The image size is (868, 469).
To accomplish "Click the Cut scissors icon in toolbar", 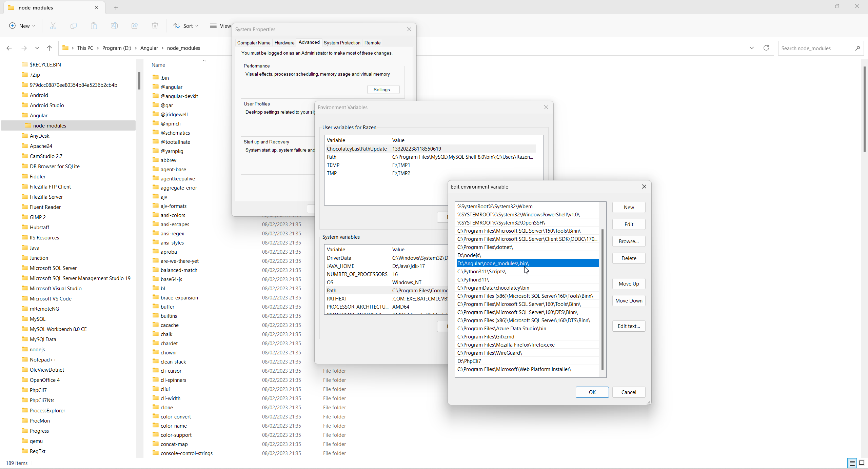I will (x=53, y=26).
